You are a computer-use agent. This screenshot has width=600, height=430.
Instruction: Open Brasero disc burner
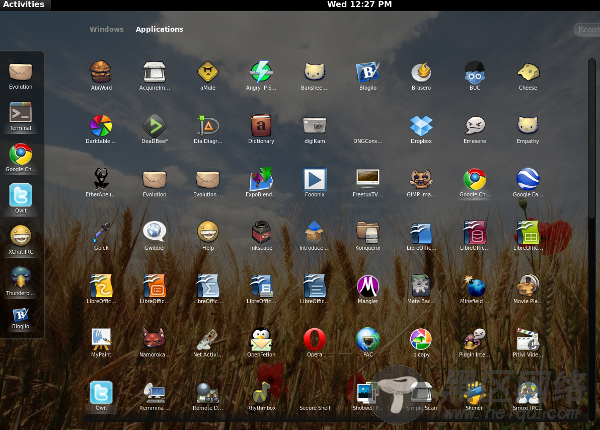pos(421,75)
